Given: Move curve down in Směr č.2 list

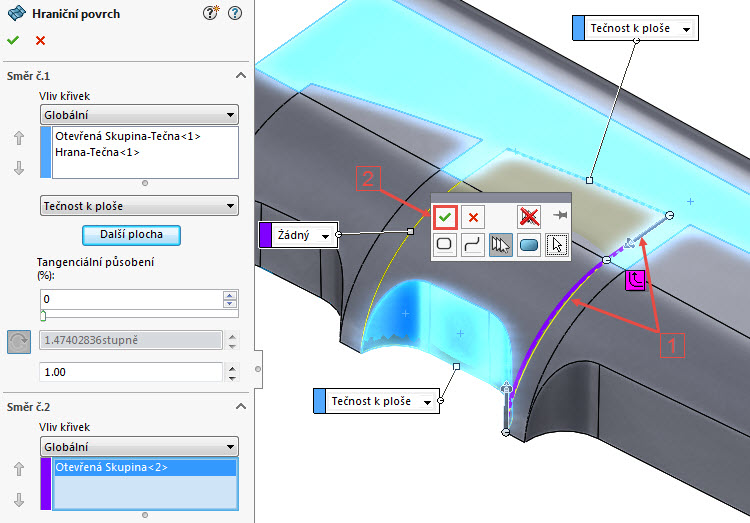Looking at the screenshot, I should tap(19, 500).
